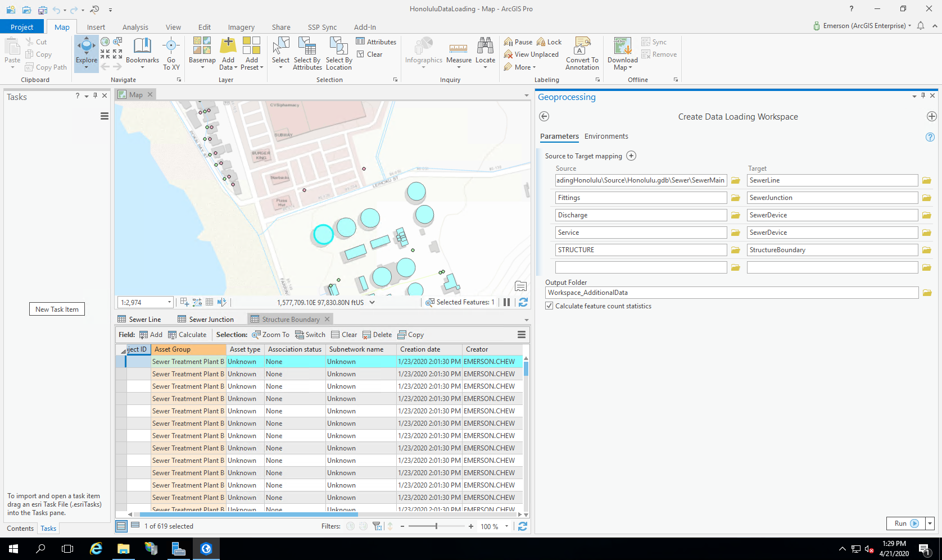942x560 pixels.
Task: Add another Source to Target mapping row
Action: (x=631, y=156)
